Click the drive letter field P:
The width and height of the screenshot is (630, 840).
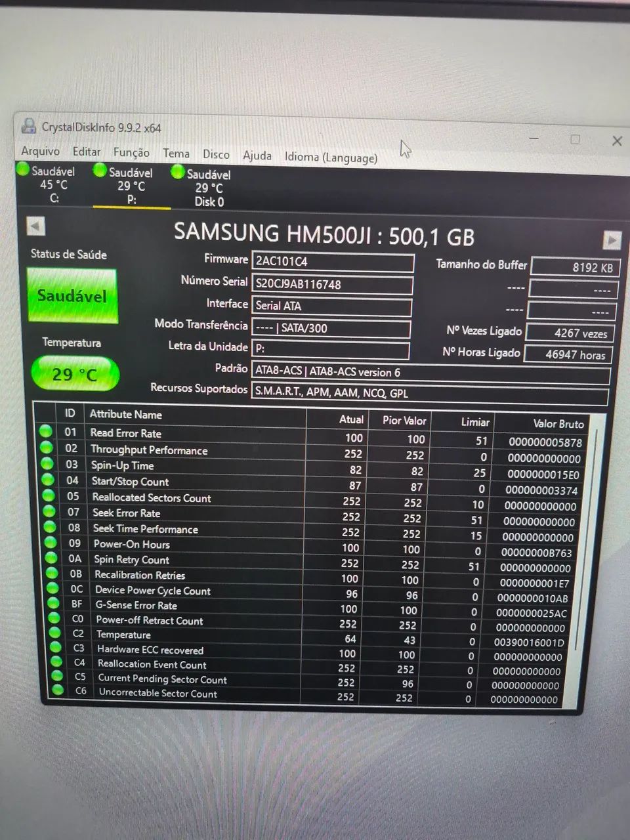click(330, 349)
